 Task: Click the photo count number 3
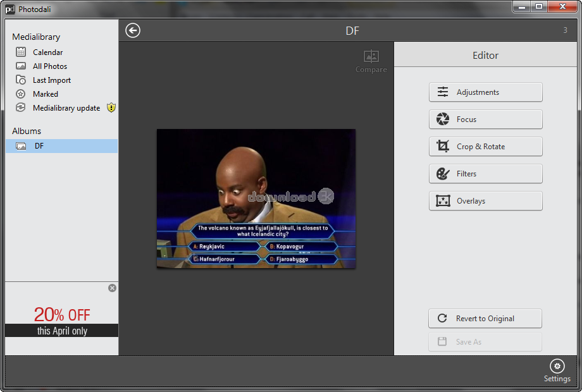point(566,30)
